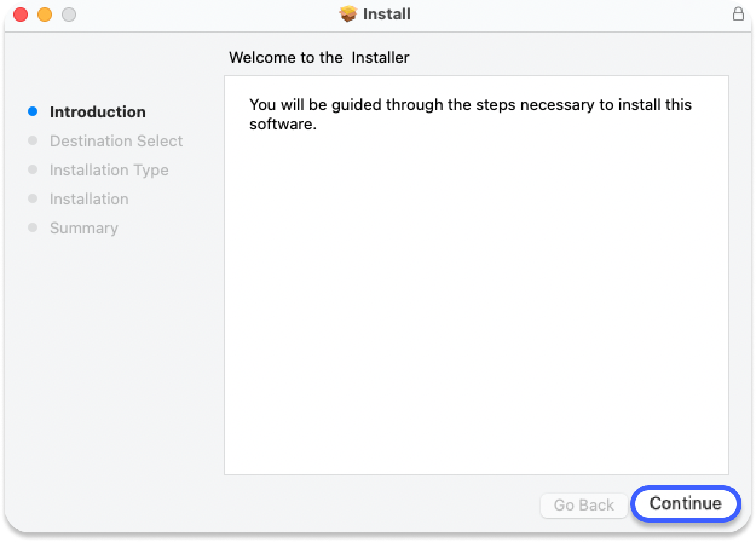Select the Destination Select step

(x=116, y=141)
